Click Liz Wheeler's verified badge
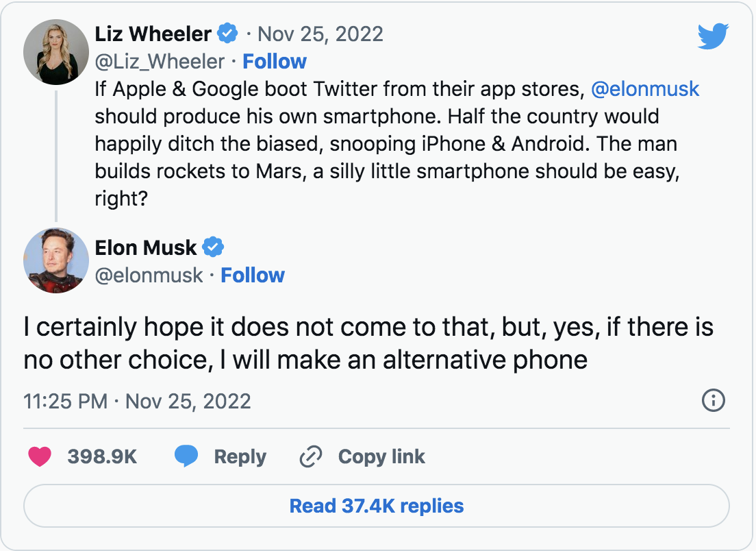 227,33
